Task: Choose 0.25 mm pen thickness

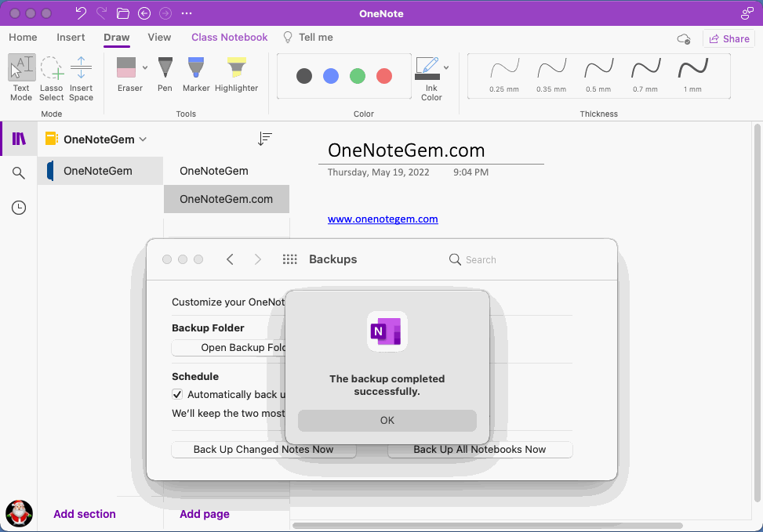Action: coord(504,75)
